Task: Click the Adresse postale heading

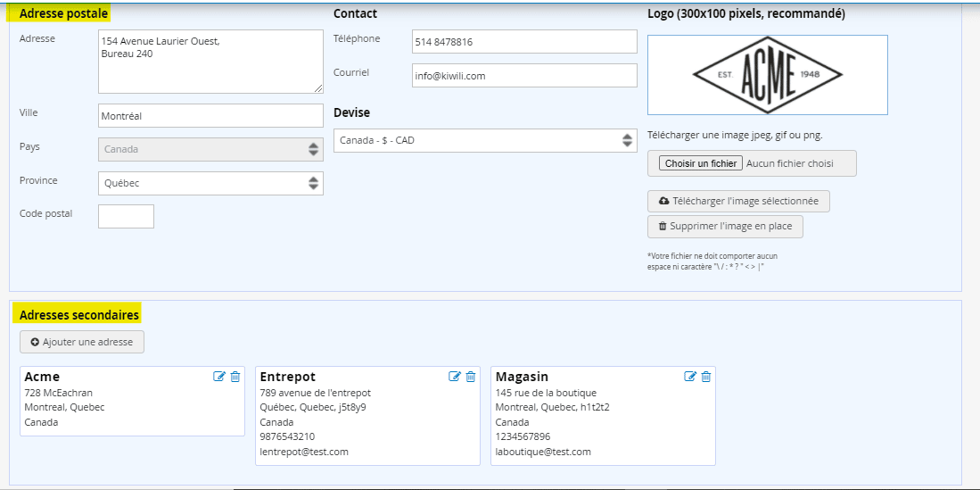Action: click(x=63, y=13)
